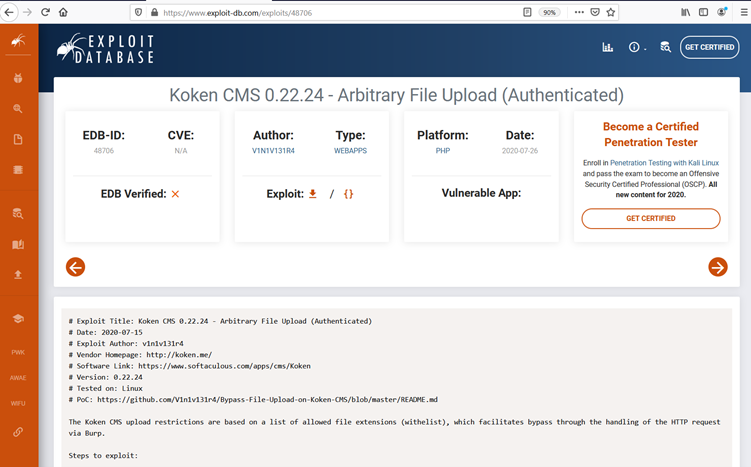The width and height of the screenshot is (751, 467).
Task: Open the Firefox page actions ellipsis menu
Action: (x=578, y=12)
